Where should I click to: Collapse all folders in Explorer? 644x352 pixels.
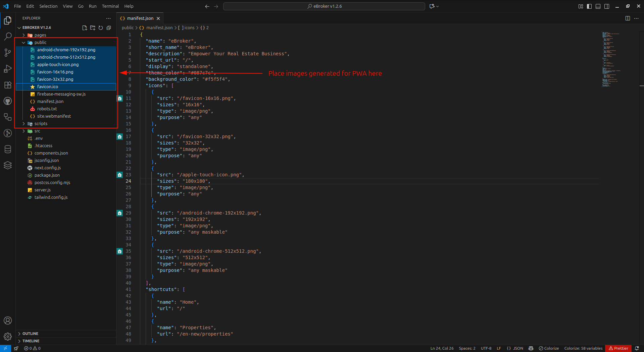click(109, 28)
